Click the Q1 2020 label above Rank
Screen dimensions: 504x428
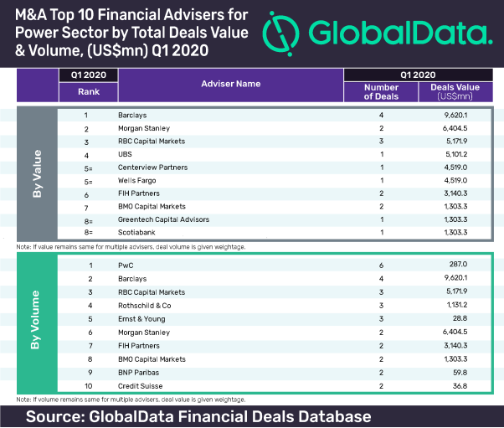(89, 75)
